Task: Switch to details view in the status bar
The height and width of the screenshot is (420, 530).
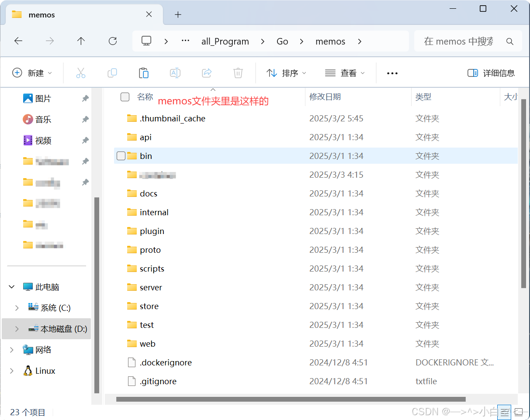Action: point(505,412)
